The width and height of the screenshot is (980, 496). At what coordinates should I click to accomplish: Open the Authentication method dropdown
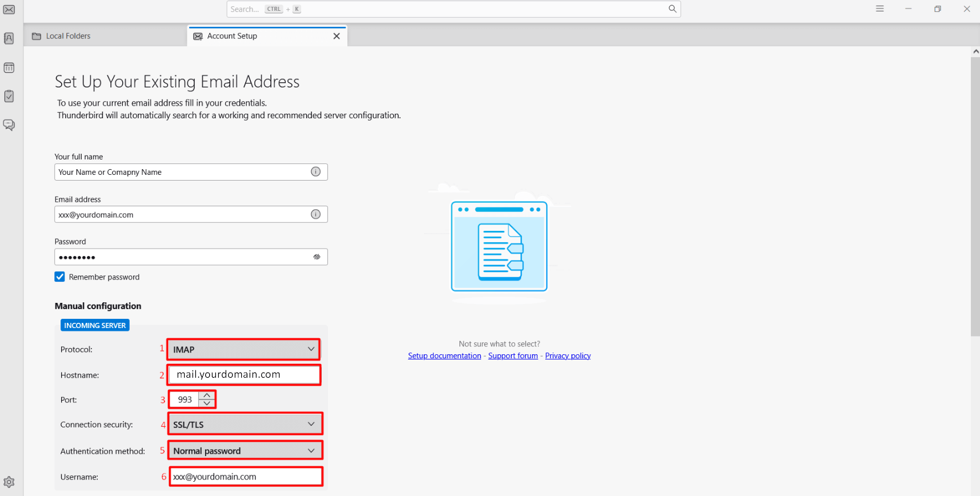click(x=245, y=450)
